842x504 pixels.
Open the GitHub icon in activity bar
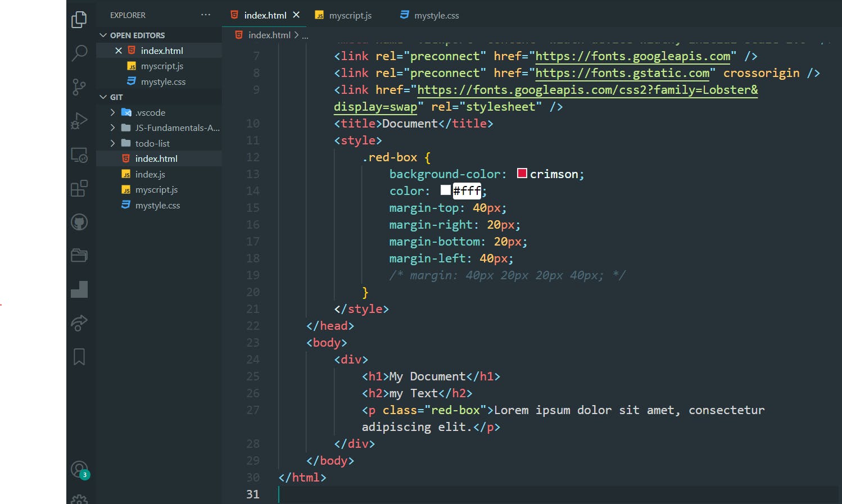point(79,222)
